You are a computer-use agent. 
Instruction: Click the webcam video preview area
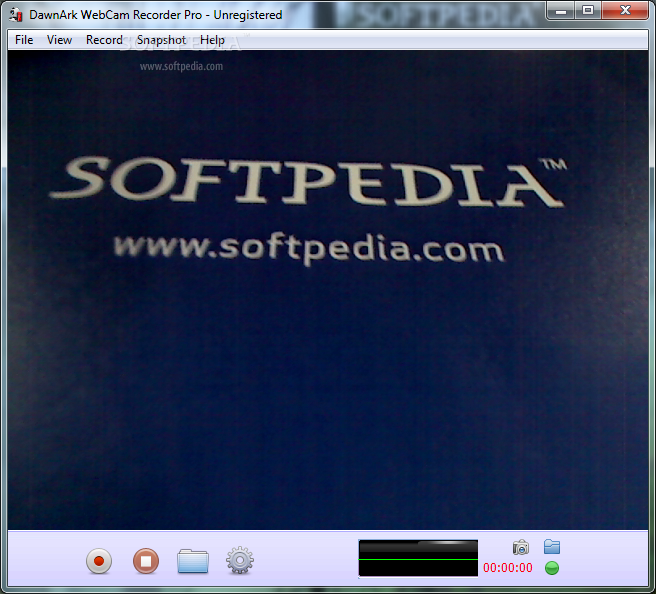(328, 290)
